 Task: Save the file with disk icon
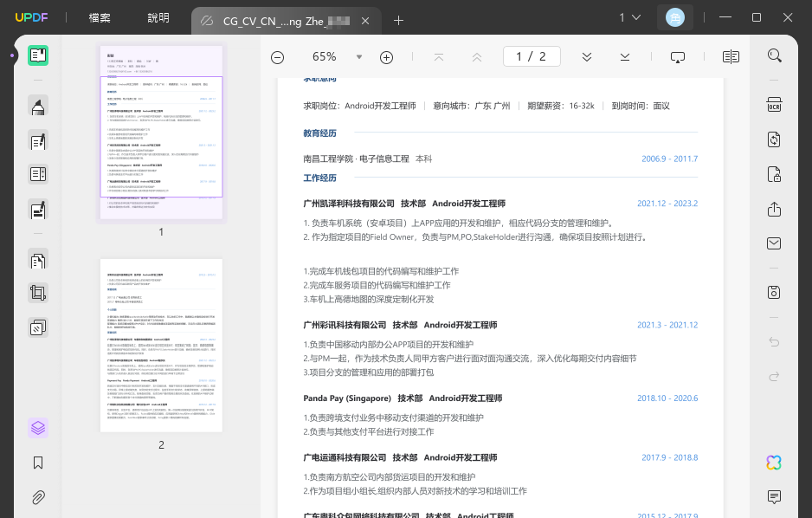(774, 292)
